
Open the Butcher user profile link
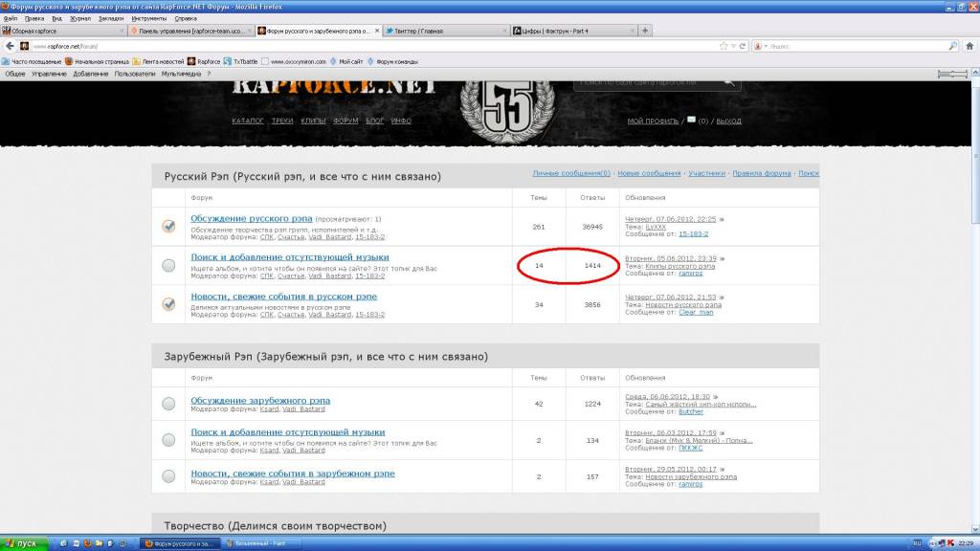(691, 411)
